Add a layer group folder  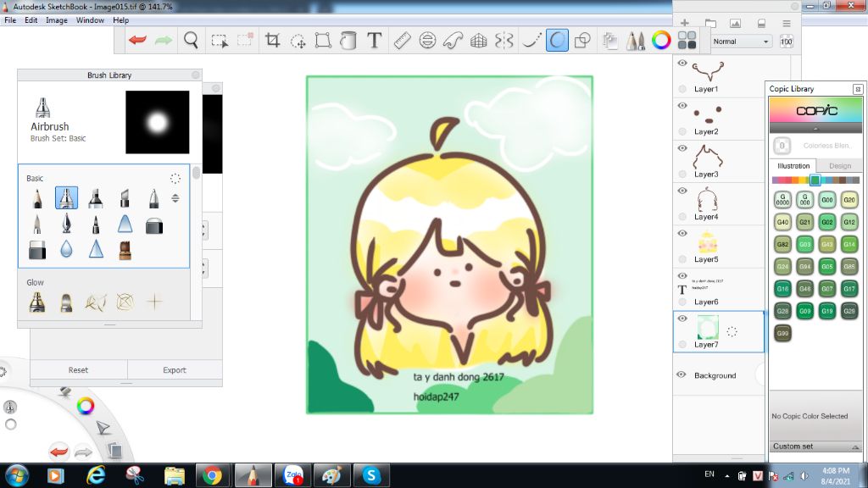tap(710, 23)
